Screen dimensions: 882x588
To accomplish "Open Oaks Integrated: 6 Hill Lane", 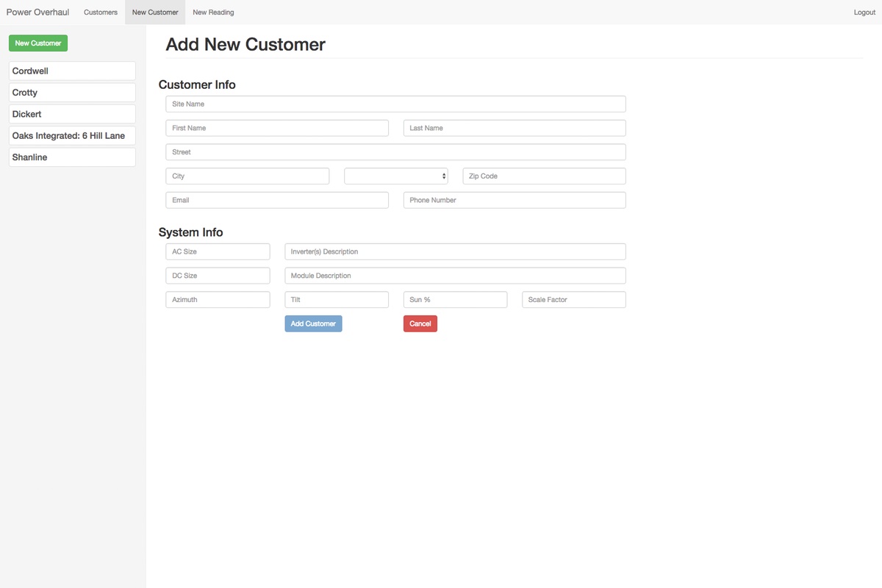I will [x=72, y=136].
